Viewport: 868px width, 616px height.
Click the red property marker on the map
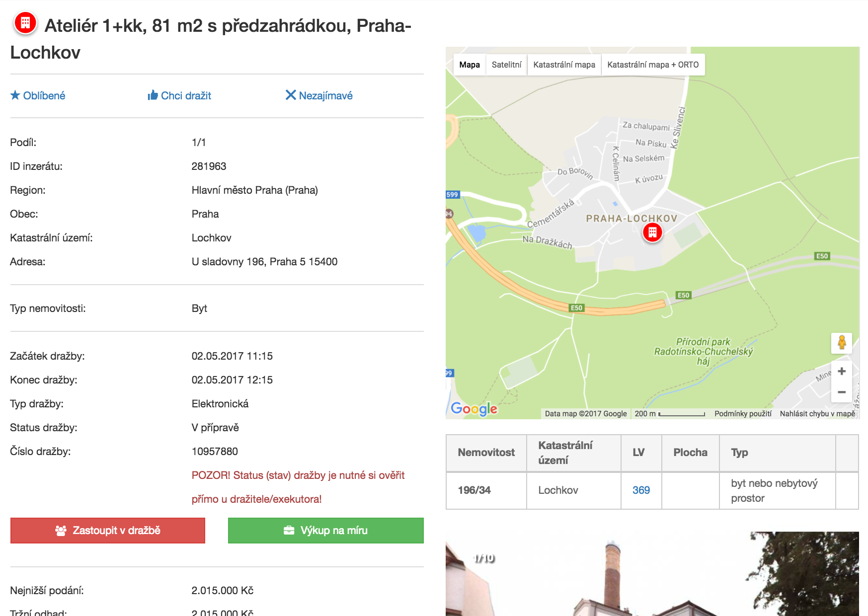[652, 232]
